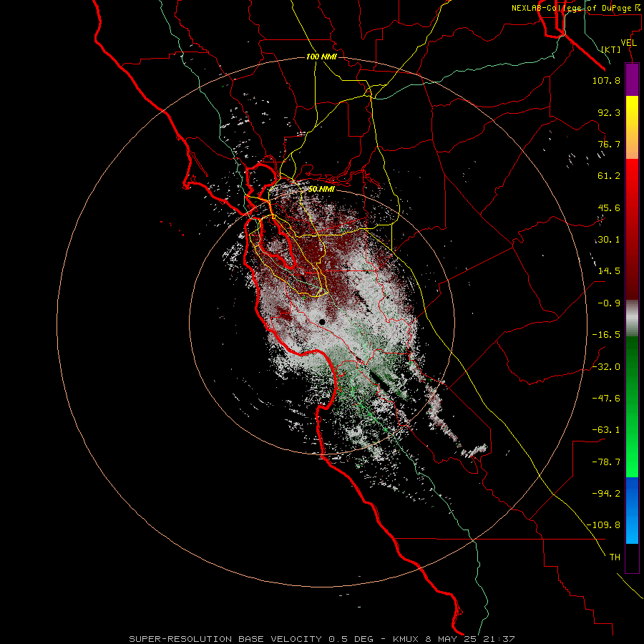Click the 100 NMI range ring label
The image size is (644, 644).
(x=321, y=57)
